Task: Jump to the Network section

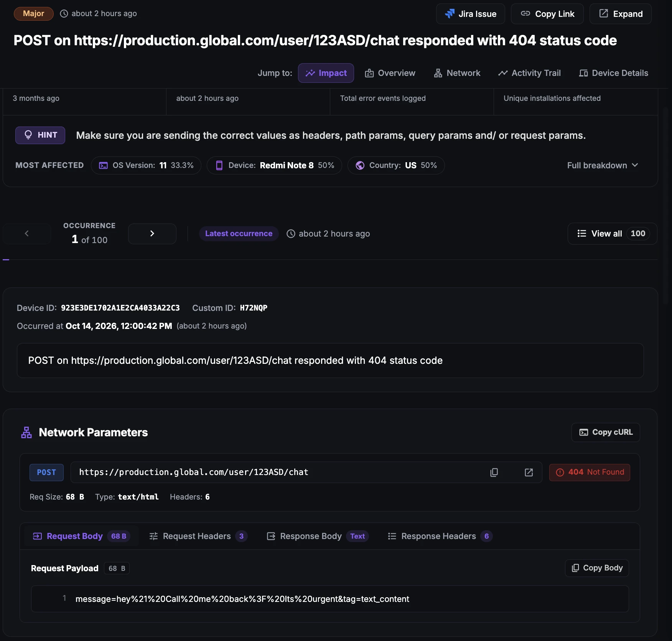Action: [x=457, y=73]
